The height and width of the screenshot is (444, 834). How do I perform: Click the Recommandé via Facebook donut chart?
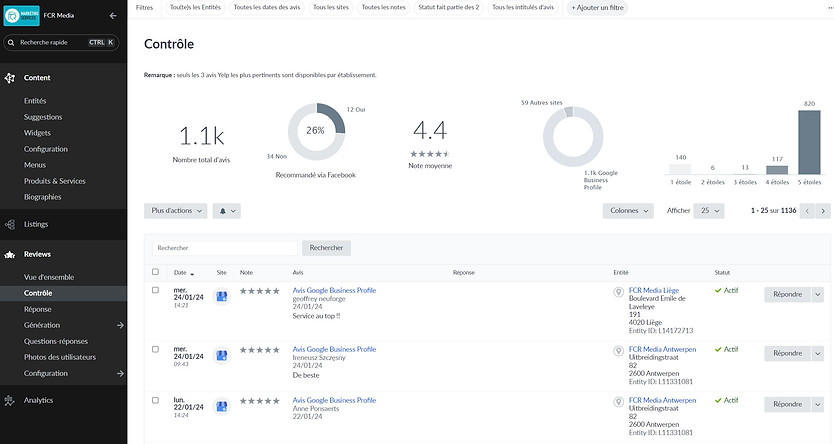click(x=316, y=132)
